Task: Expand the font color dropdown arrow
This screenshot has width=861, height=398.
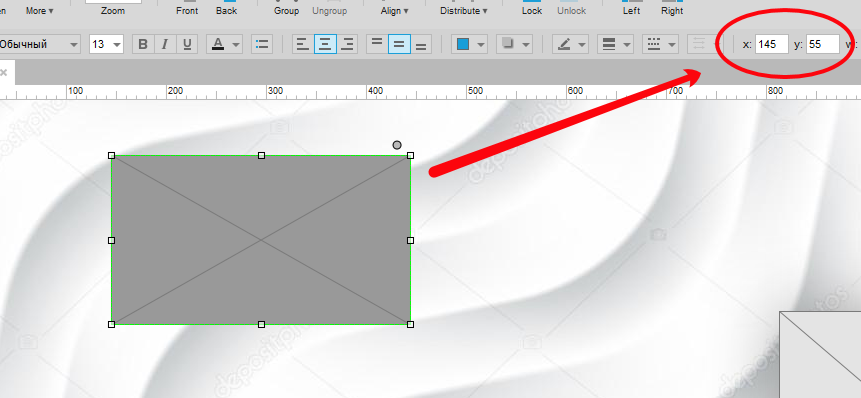Action: point(236,44)
